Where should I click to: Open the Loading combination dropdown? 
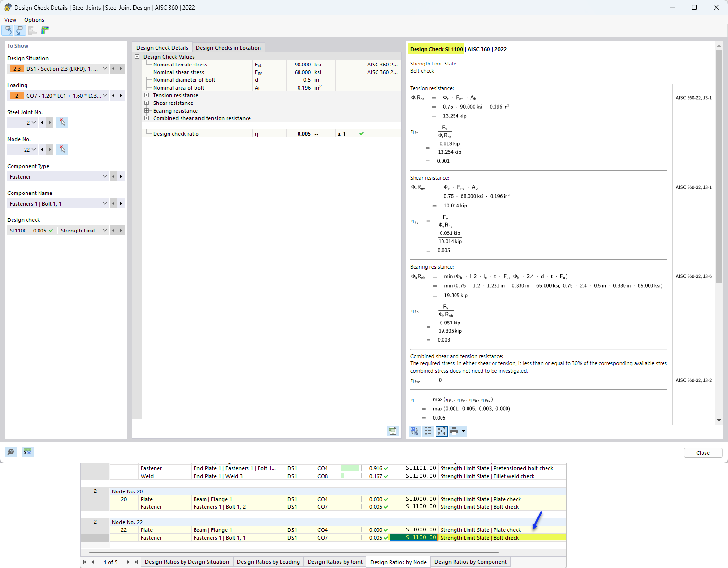pyautogui.click(x=105, y=96)
